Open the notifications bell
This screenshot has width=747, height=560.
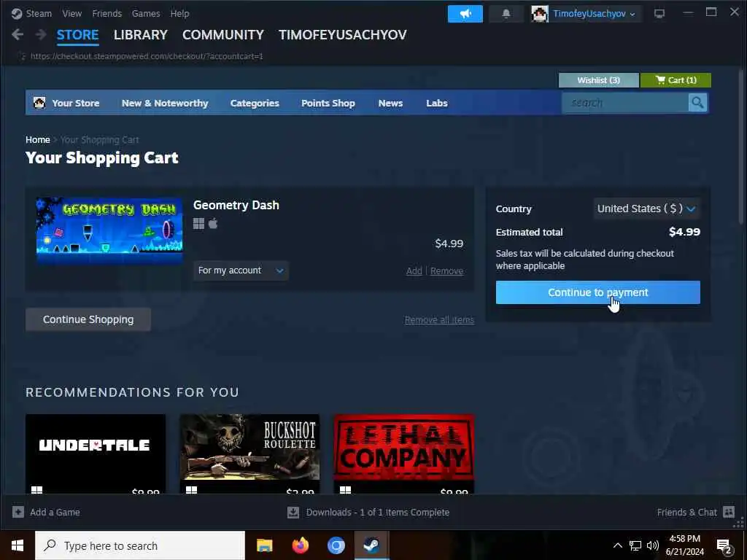[x=506, y=14]
